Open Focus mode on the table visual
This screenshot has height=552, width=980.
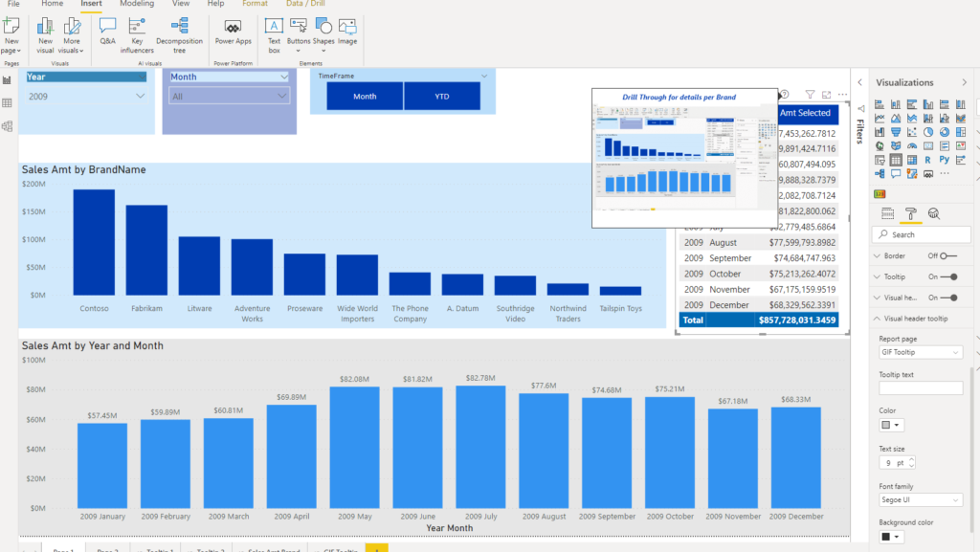[826, 95]
